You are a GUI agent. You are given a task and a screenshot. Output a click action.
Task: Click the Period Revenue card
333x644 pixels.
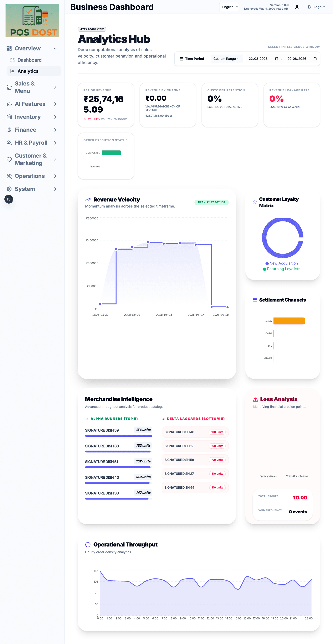106,105
